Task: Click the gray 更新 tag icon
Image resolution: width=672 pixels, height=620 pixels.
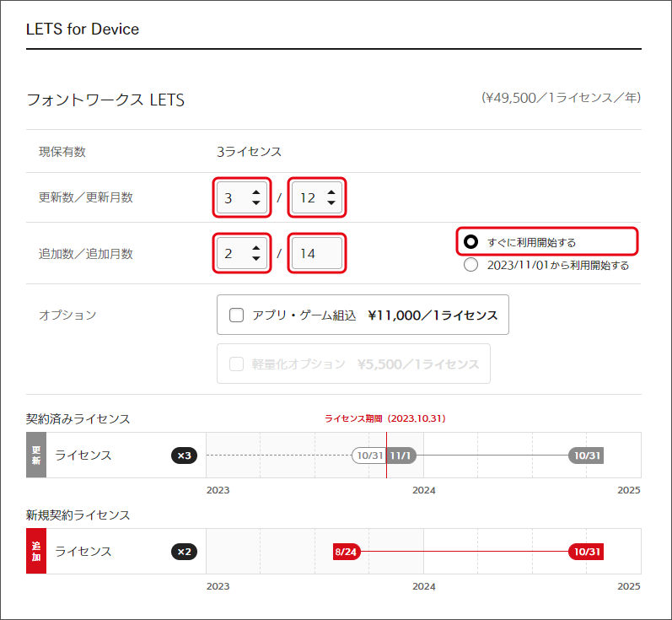Action: [36, 456]
